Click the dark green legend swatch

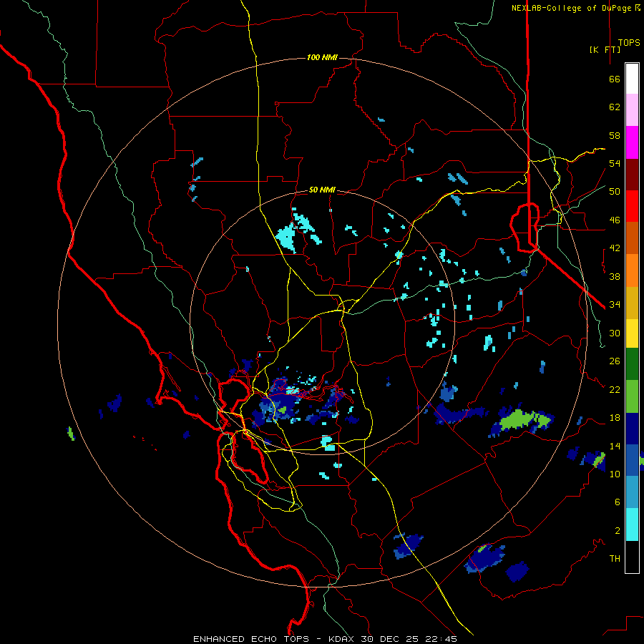(632, 364)
